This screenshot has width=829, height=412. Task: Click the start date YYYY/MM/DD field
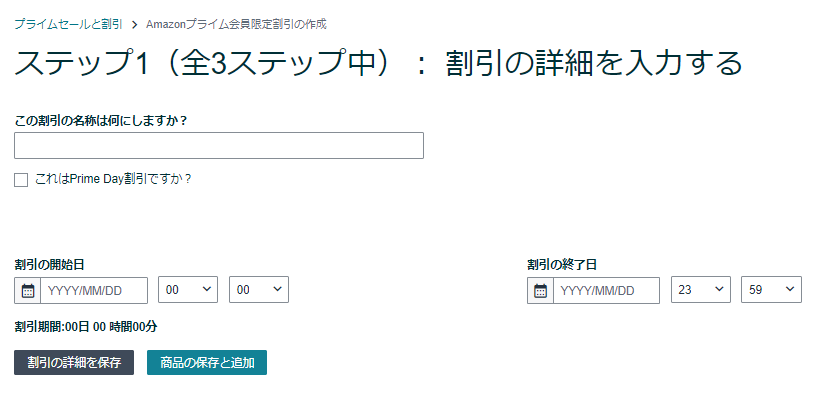pos(94,291)
